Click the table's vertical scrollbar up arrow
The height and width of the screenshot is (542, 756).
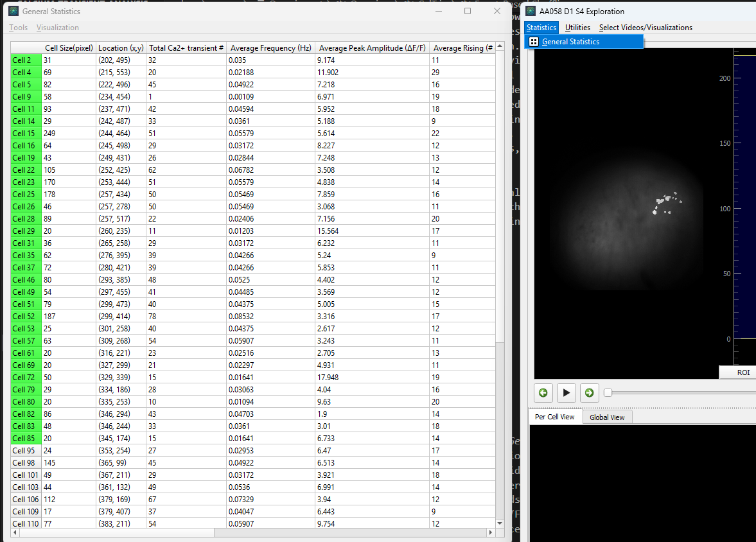pos(500,46)
